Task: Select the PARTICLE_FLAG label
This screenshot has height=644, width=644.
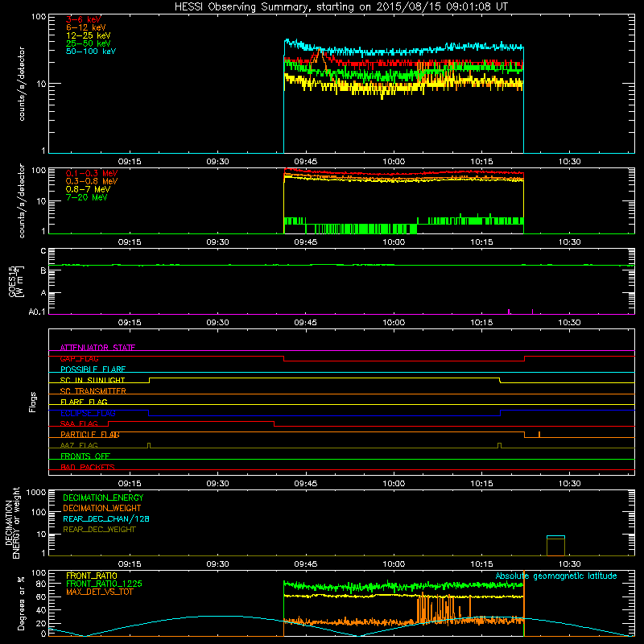Action: click(90, 435)
